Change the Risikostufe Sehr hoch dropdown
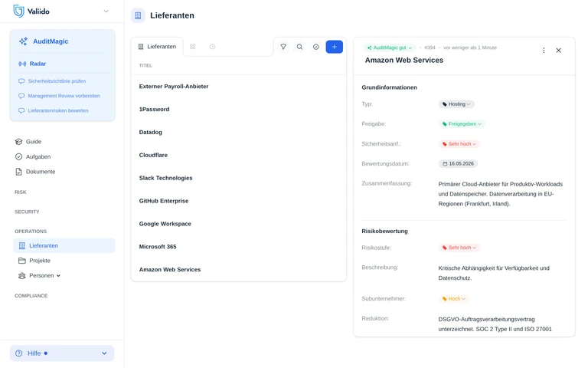The image size is (588, 368). tap(459, 248)
